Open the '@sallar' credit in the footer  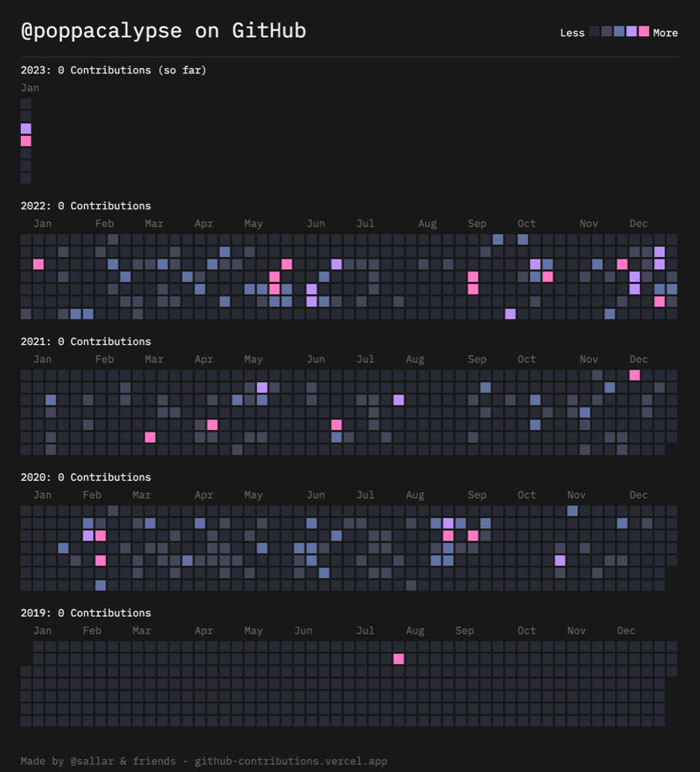click(x=92, y=761)
